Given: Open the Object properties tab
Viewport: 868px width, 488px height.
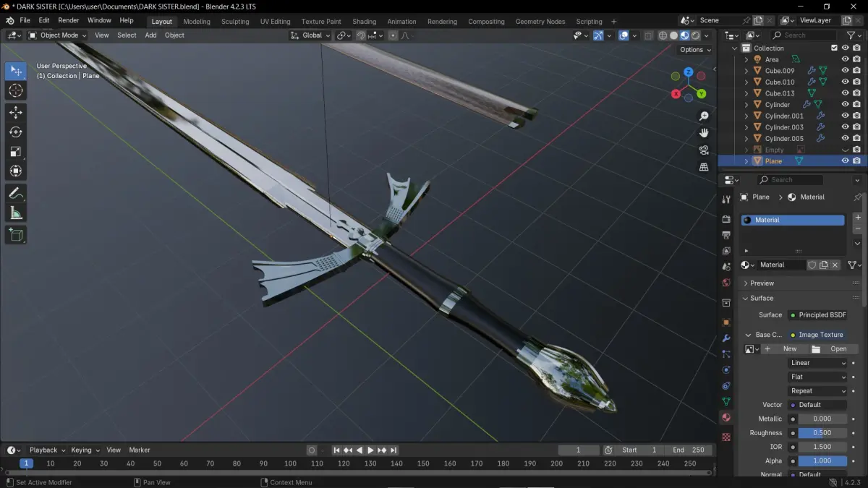Looking at the screenshot, I should point(726,322).
